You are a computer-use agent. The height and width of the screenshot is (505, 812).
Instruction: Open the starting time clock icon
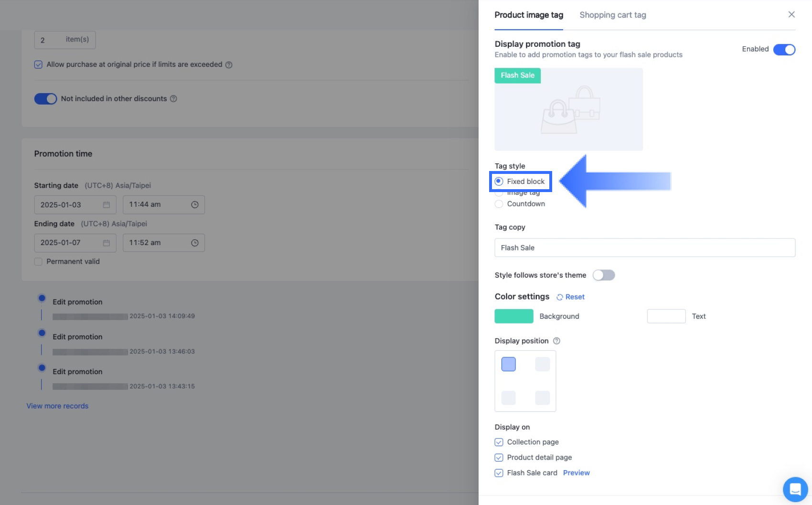[x=195, y=205]
